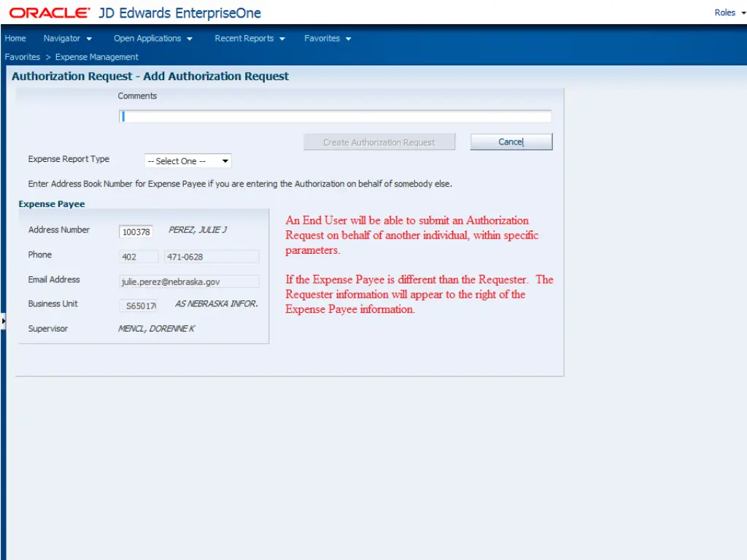Click the phone number field 471-0628
The height and width of the screenshot is (560, 747).
[211, 257]
